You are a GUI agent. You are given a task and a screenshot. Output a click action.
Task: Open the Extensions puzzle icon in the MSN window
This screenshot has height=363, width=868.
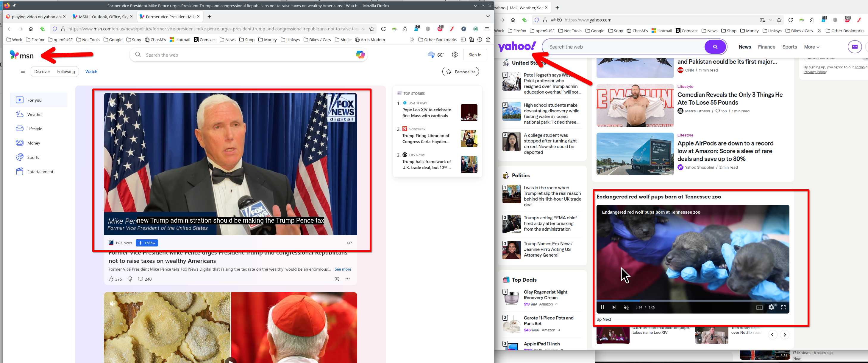tap(405, 29)
